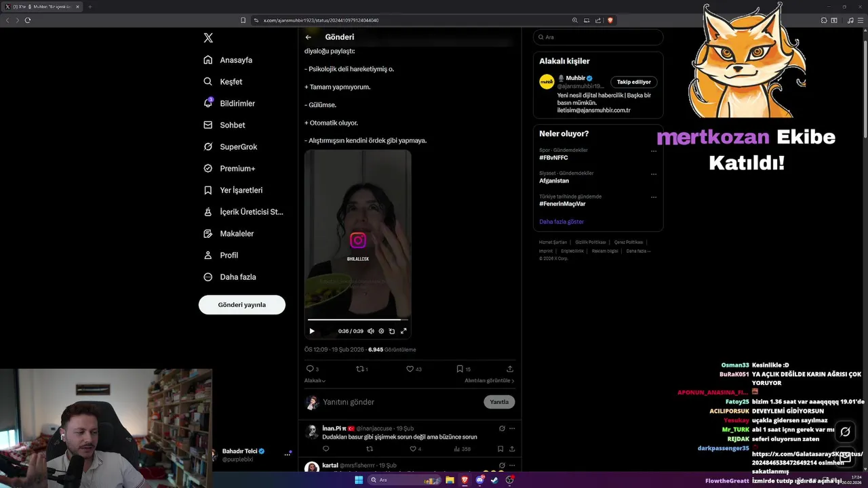Screen dimensions: 868x488
Task: Open a new browser tab
Action: tap(90, 7)
